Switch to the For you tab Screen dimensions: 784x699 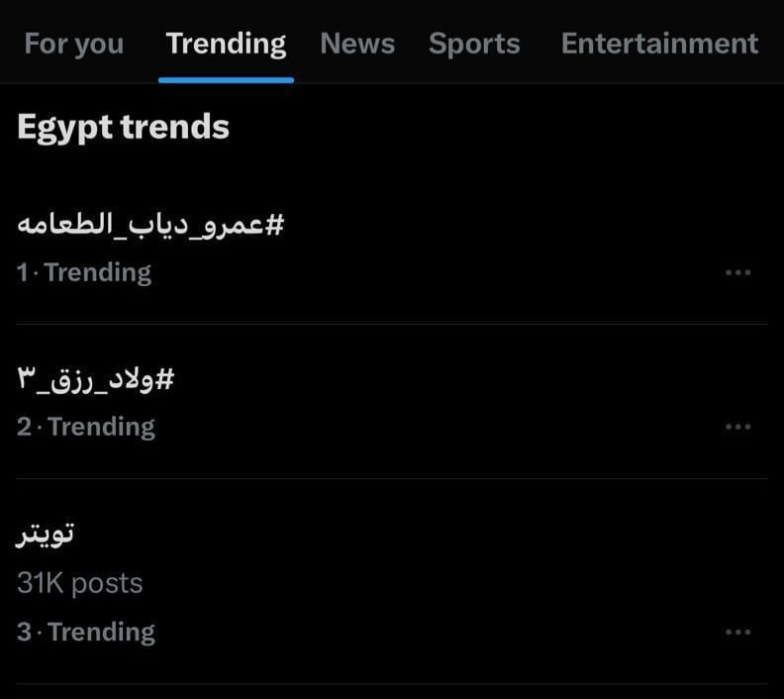[74, 44]
